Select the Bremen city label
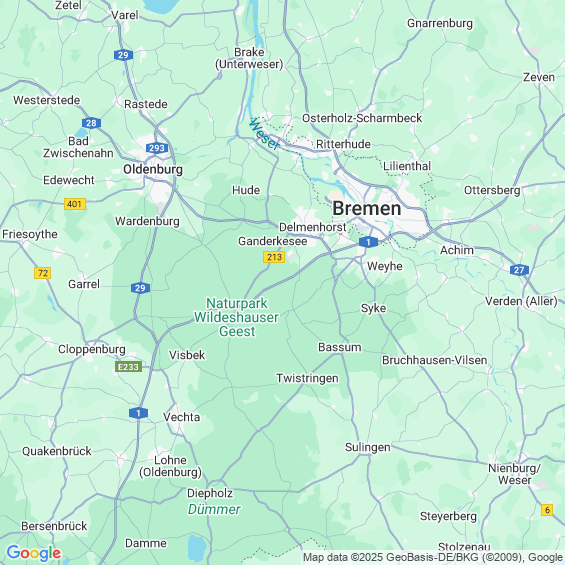Image resolution: width=565 pixels, height=565 pixels. 366,209
